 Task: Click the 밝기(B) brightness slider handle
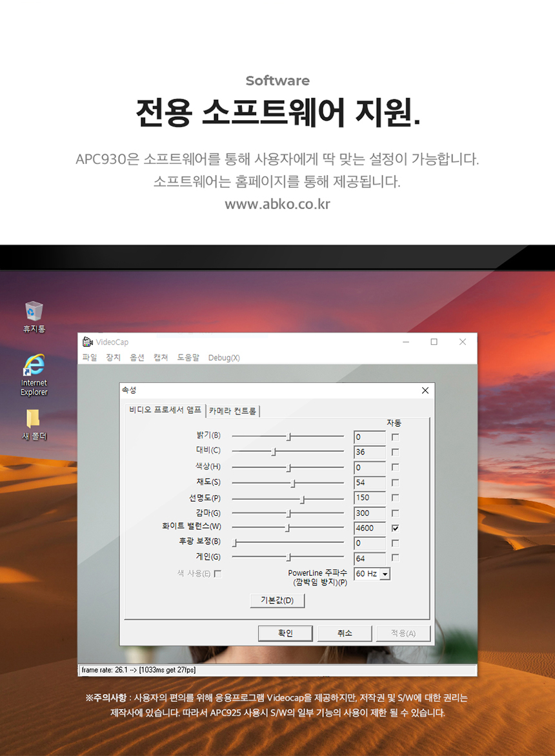click(x=288, y=437)
